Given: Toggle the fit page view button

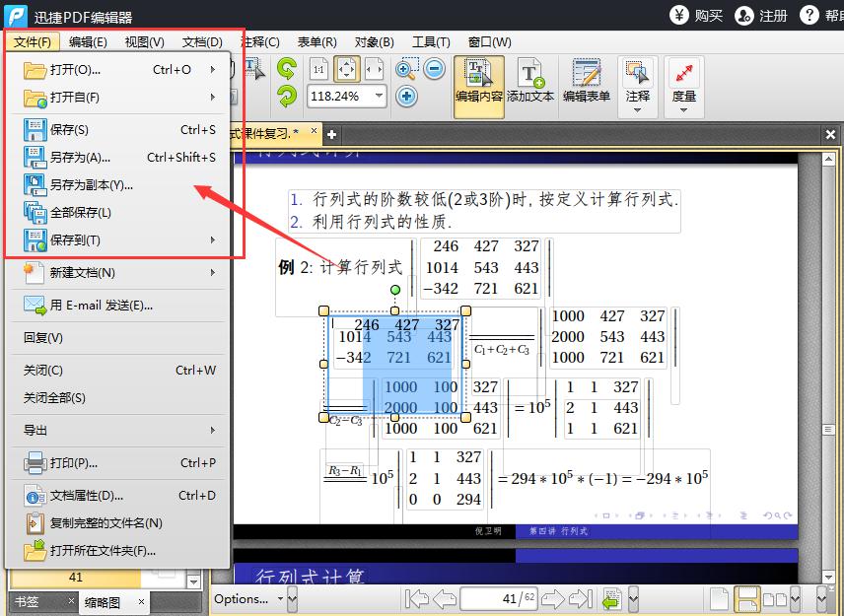Looking at the screenshot, I should (347, 69).
